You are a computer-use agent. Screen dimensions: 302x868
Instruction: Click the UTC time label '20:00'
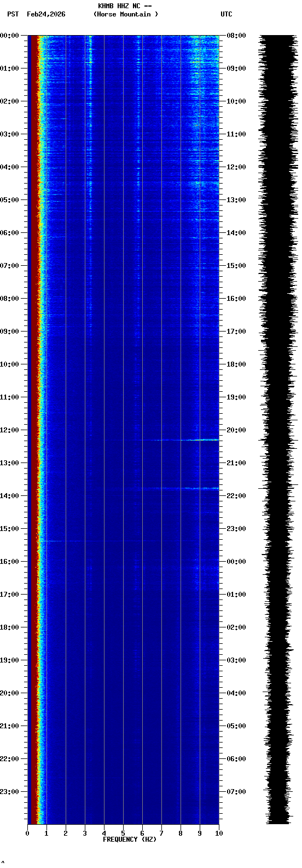(236, 430)
